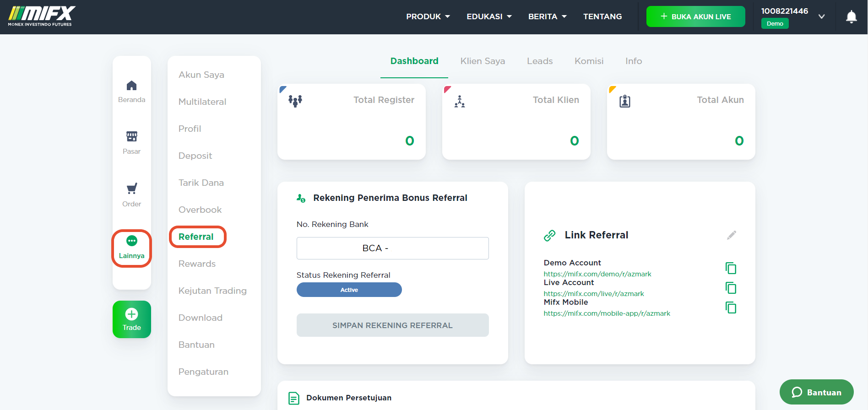Copy the Demo Account referral link

coord(731,268)
